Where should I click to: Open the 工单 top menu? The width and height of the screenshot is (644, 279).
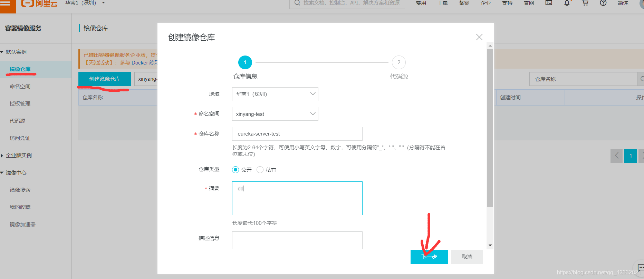[443, 3]
